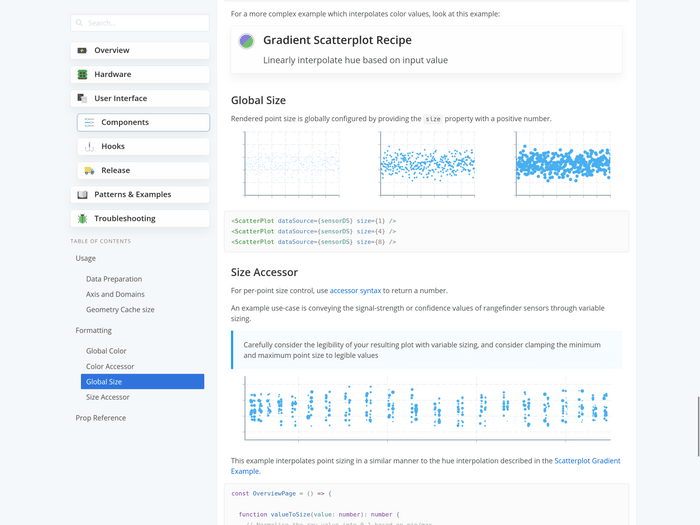The image size is (700, 525).
Task: Open the accessor syntax link
Action: click(357, 290)
